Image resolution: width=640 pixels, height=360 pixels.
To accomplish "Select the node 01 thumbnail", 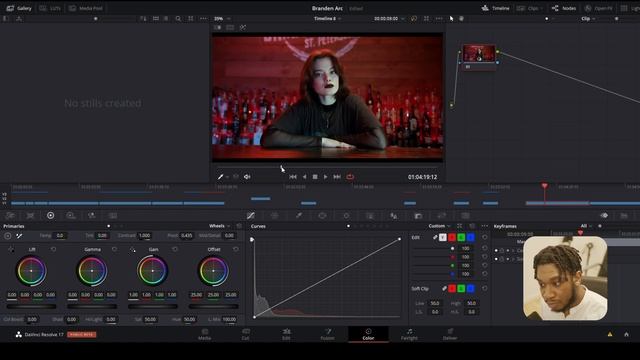I will (x=479, y=53).
